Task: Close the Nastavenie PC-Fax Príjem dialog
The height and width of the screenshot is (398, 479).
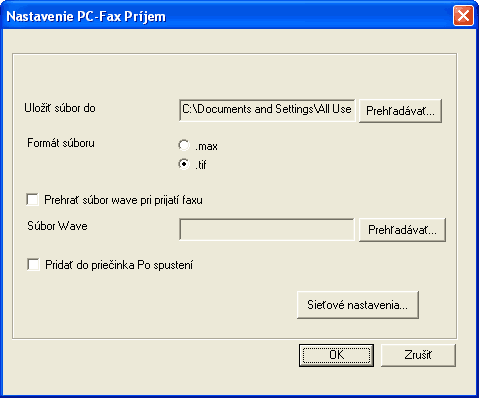Action: [463, 15]
